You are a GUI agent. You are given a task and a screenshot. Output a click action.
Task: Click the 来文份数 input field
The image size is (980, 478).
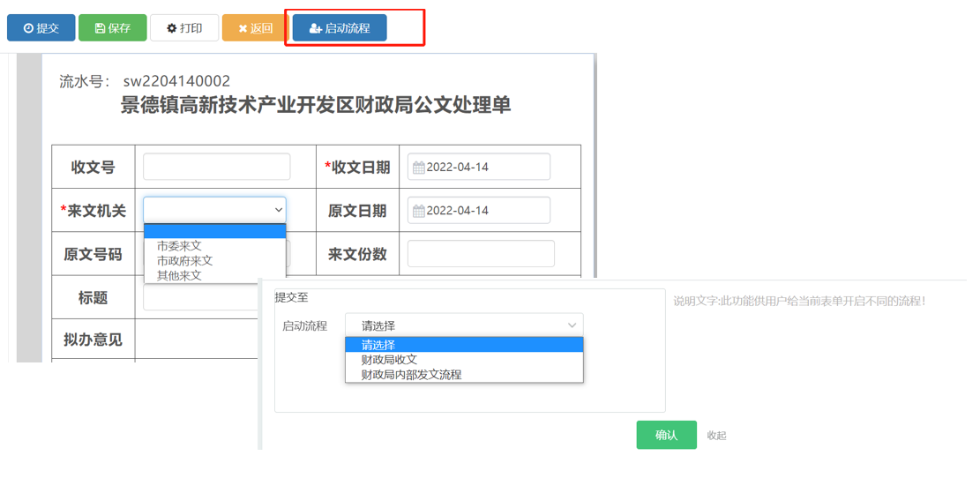coord(481,254)
